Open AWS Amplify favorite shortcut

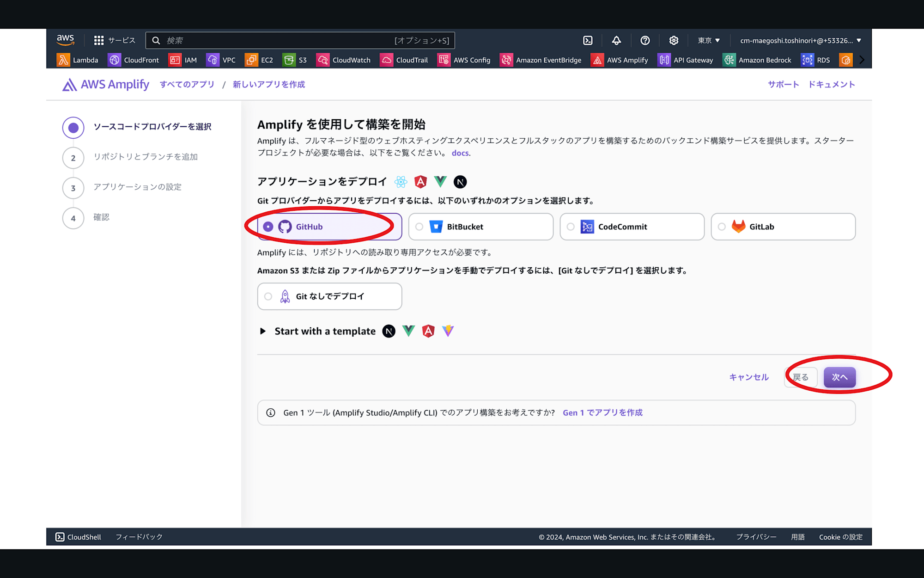point(620,60)
